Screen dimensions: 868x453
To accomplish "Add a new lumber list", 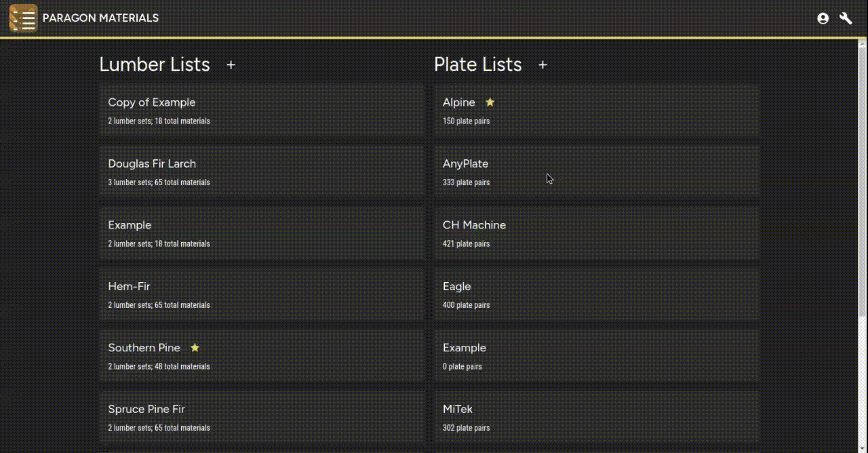I will pyautogui.click(x=231, y=65).
